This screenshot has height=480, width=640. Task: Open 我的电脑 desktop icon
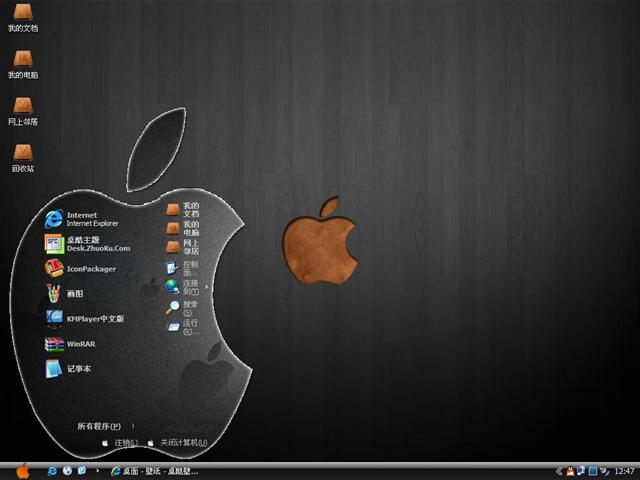pos(23,64)
